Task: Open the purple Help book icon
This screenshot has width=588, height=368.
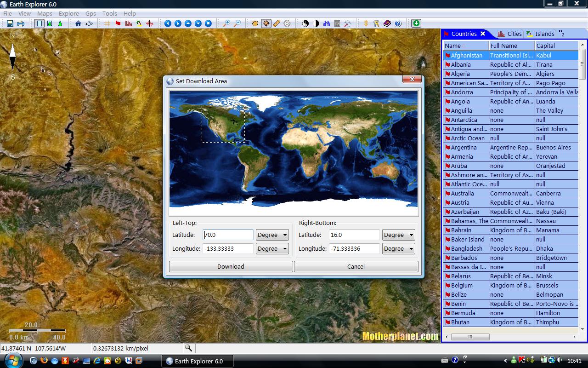Action: click(x=386, y=23)
